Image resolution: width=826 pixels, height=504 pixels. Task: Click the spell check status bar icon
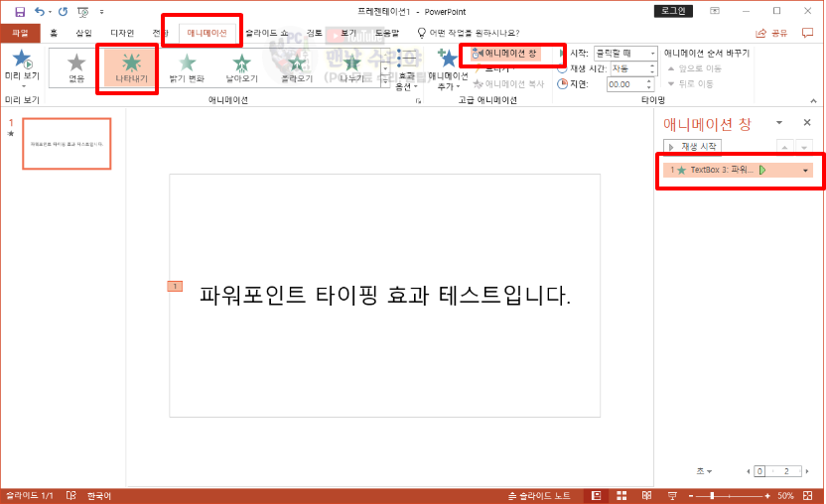tap(71, 496)
